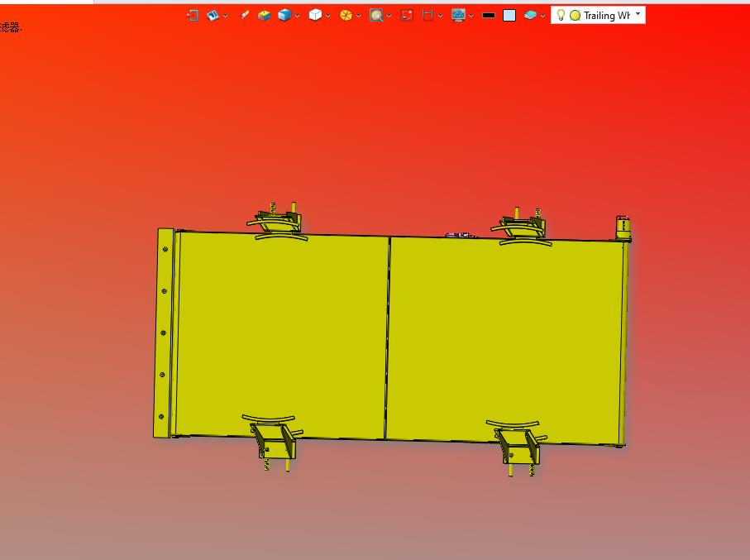The width and height of the screenshot is (750, 560).
Task: Open the Trailing Wh dropdown list
Action: tap(638, 14)
